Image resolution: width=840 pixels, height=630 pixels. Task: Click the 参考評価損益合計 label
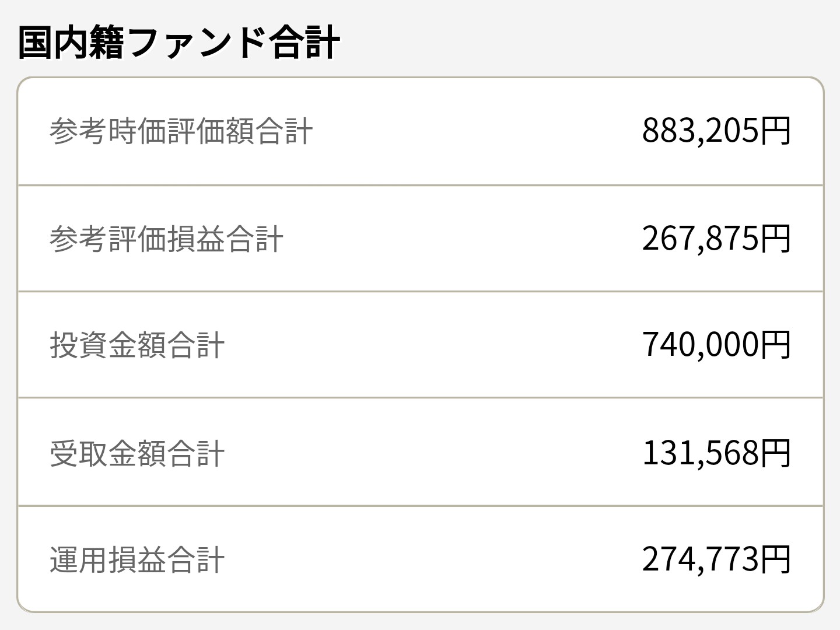coord(166,239)
